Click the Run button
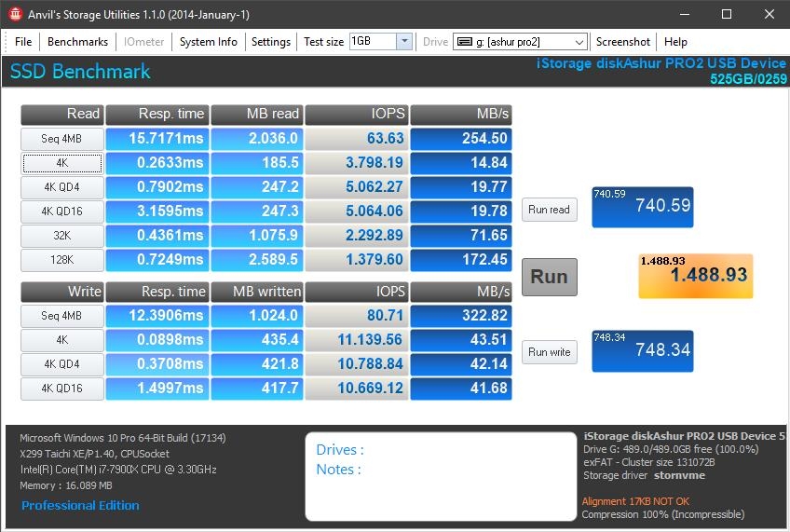 pos(549,277)
